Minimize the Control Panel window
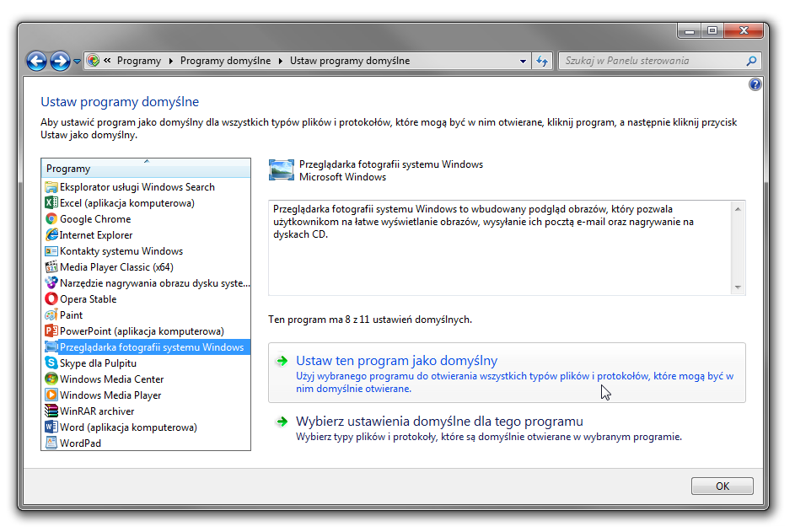The image size is (795, 532). 690,31
